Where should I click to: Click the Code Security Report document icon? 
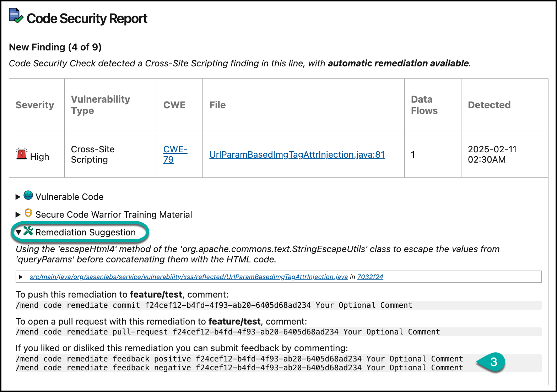pyautogui.click(x=16, y=17)
